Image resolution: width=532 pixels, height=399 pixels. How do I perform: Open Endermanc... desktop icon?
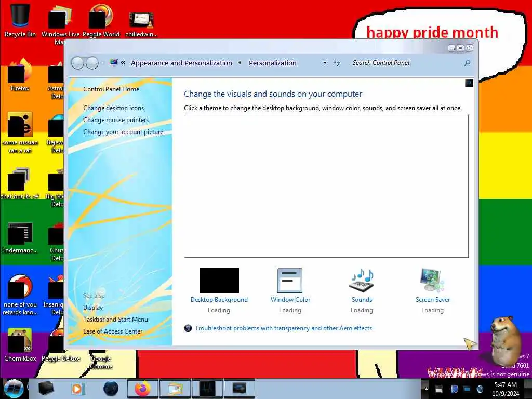coord(20,237)
